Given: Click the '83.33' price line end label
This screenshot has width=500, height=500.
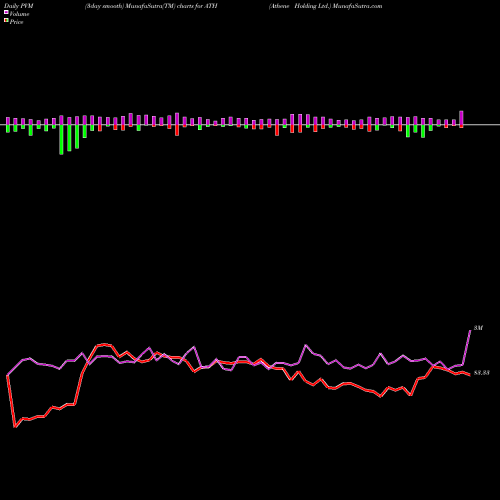Looking at the screenshot, I should pyautogui.click(x=481, y=373).
